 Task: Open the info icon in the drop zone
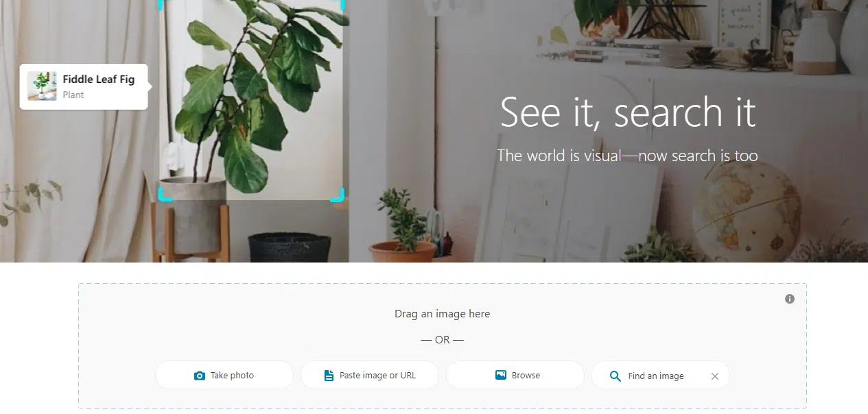click(790, 299)
